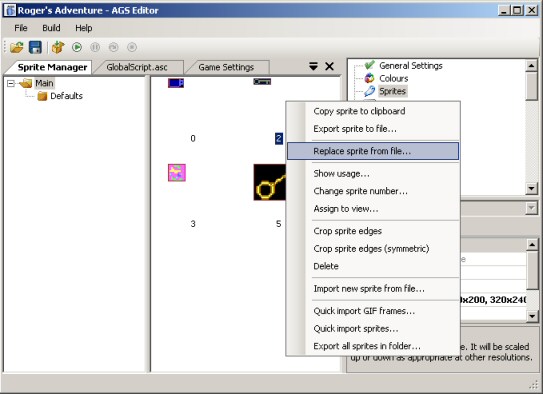Switch to the Sprite Manager tab
543x394 pixels.
(52, 67)
